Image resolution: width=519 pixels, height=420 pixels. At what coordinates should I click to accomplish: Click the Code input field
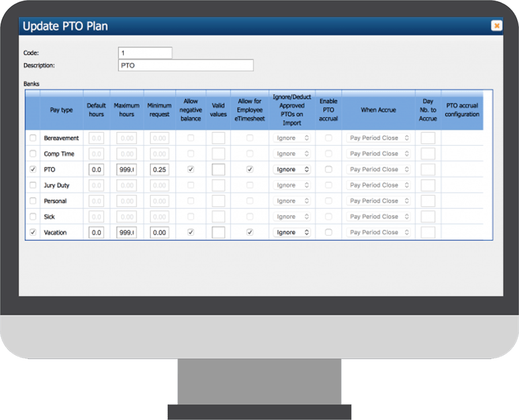tap(145, 52)
